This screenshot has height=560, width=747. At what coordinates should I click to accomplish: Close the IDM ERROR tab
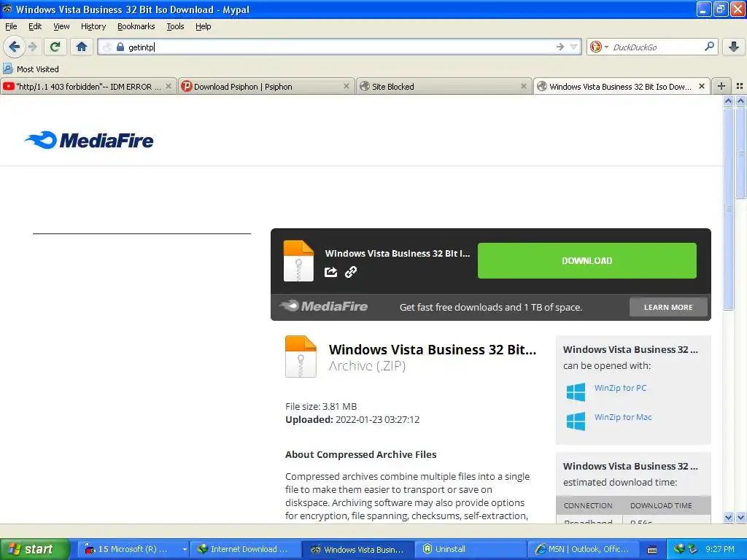[x=169, y=86]
